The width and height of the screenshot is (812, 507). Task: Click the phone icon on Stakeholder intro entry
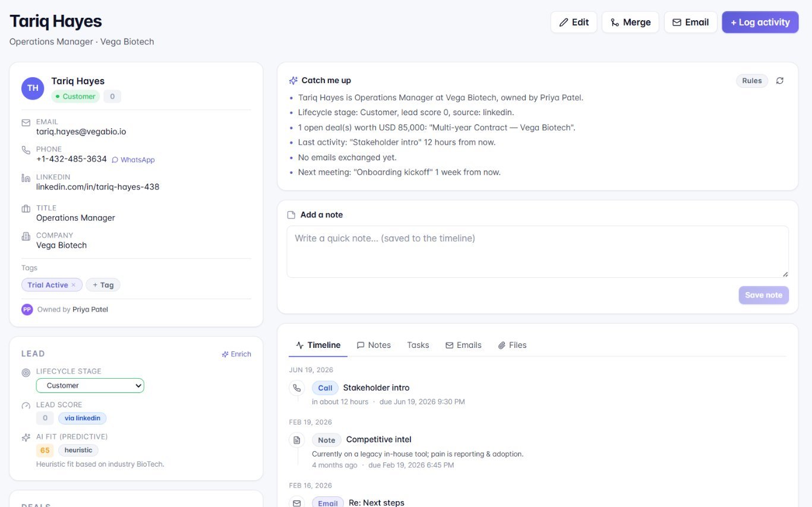point(296,388)
